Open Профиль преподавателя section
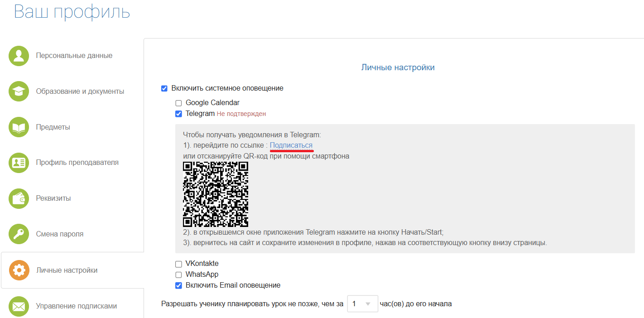644x318 pixels. pyautogui.click(x=77, y=163)
